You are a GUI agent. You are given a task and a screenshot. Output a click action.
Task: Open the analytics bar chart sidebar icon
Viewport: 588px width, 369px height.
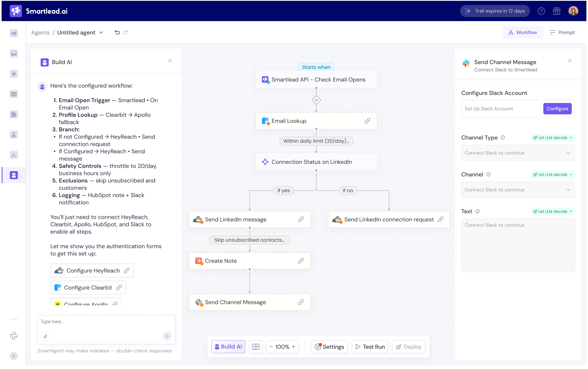[x=14, y=155]
